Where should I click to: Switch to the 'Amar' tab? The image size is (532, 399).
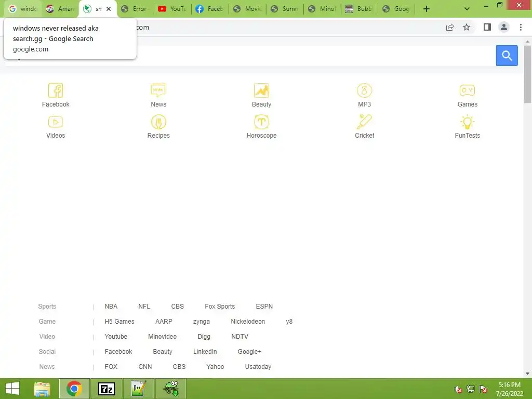pos(60,9)
